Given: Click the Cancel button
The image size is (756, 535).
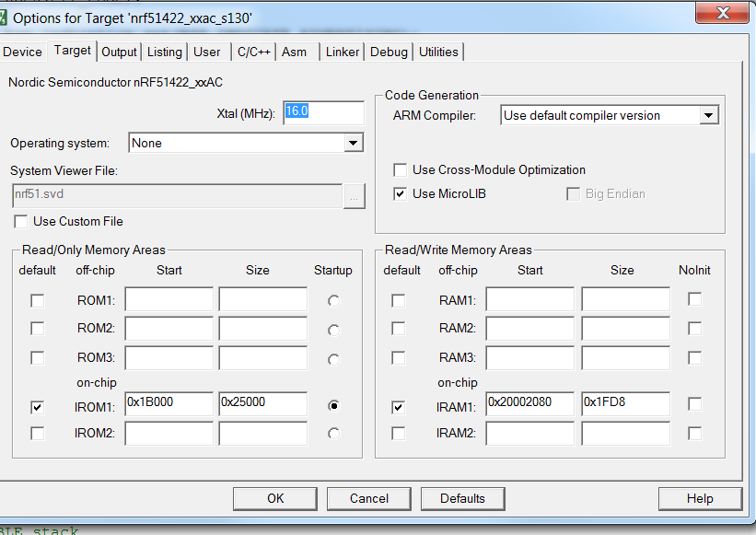Looking at the screenshot, I should click(369, 498).
